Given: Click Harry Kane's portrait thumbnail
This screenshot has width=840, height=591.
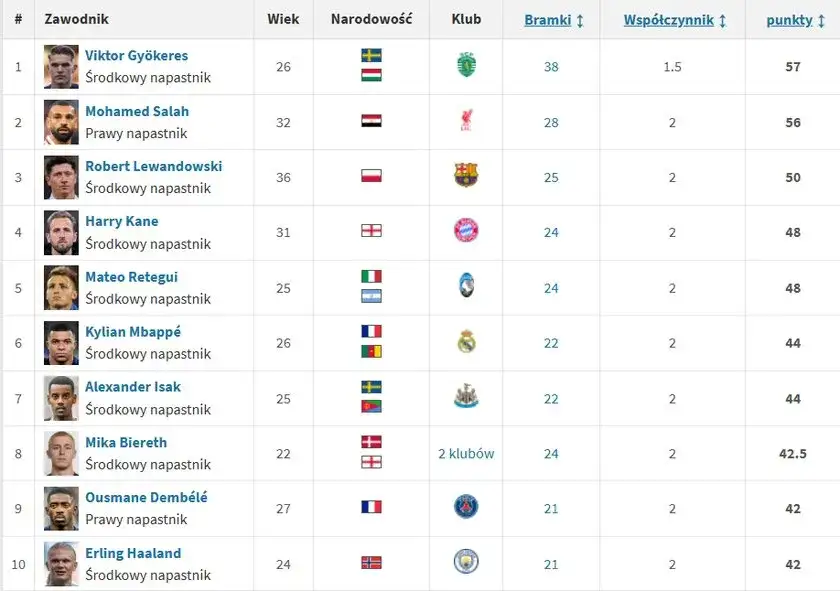Looking at the screenshot, I should pyautogui.click(x=61, y=232).
